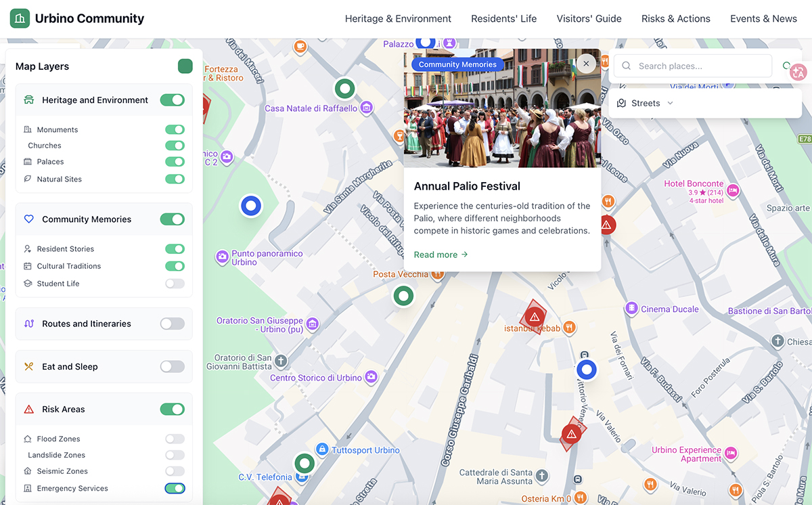Screen dimensions: 812x505
Task: Open the Residents' Life menu
Action: [x=504, y=18]
